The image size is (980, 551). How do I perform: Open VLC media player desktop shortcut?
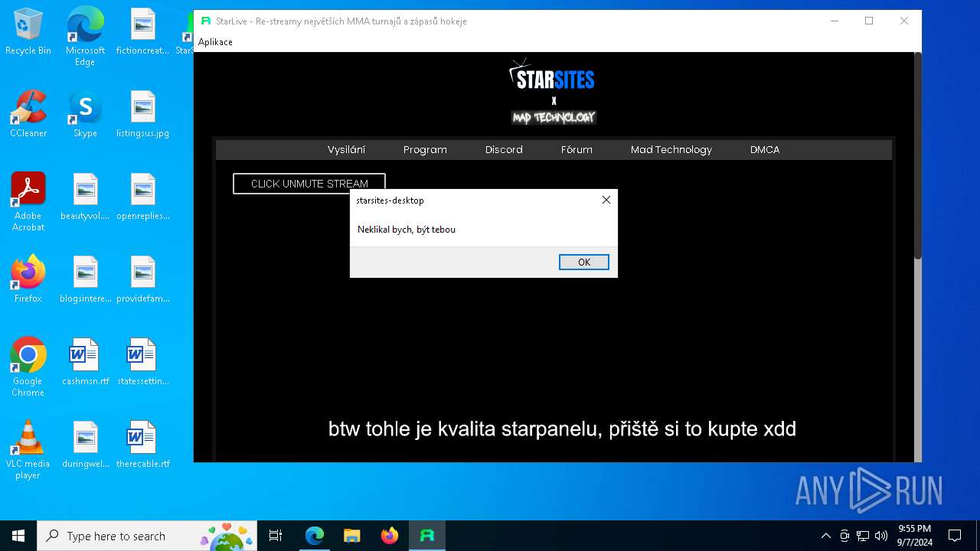pos(28,450)
